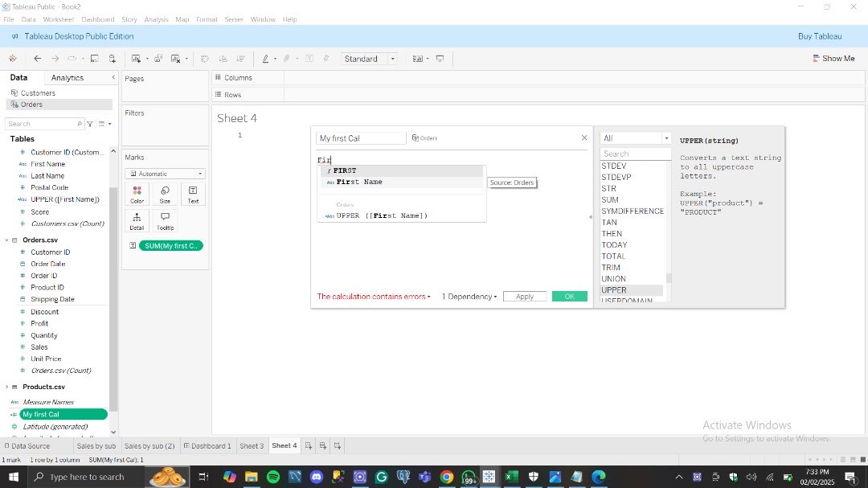This screenshot has height=488, width=868.
Task: Click the function Search field
Action: pos(636,154)
